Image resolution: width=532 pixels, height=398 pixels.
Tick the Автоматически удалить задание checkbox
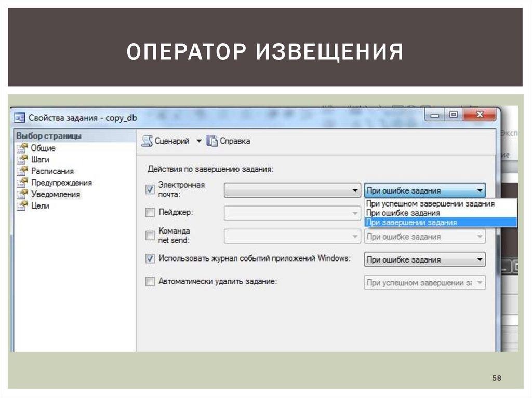click(x=150, y=282)
